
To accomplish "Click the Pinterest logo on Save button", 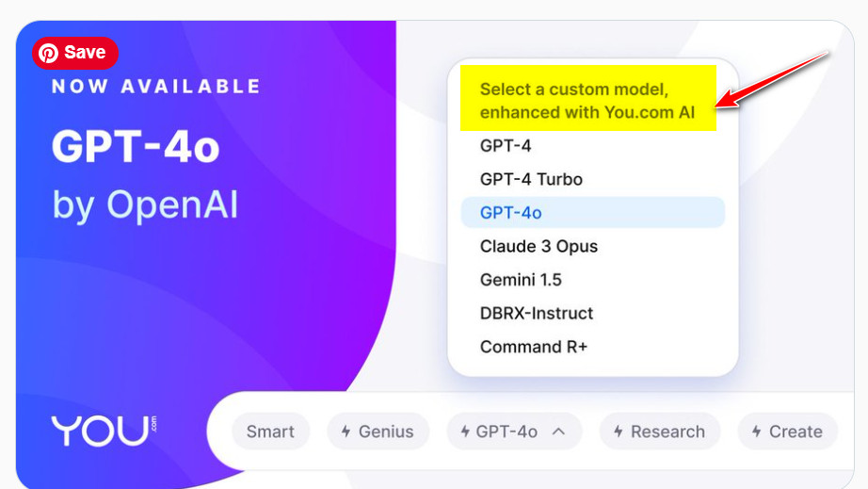I will coord(49,53).
